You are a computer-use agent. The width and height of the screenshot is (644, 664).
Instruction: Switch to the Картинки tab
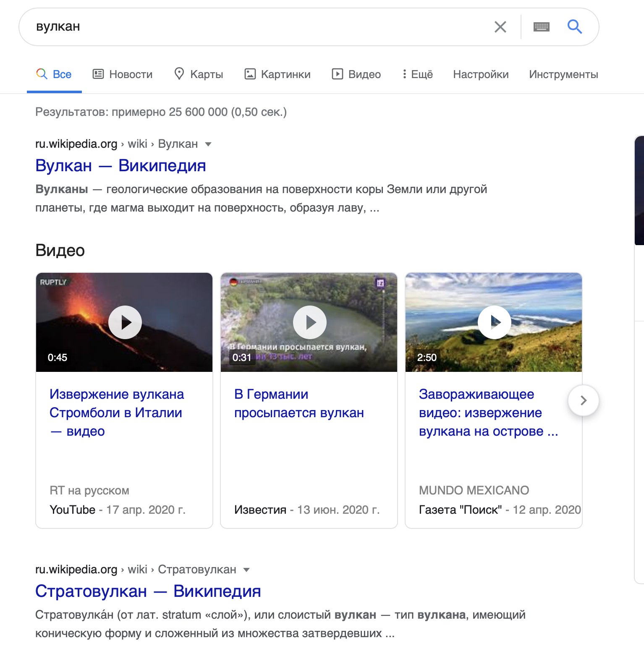tap(277, 74)
